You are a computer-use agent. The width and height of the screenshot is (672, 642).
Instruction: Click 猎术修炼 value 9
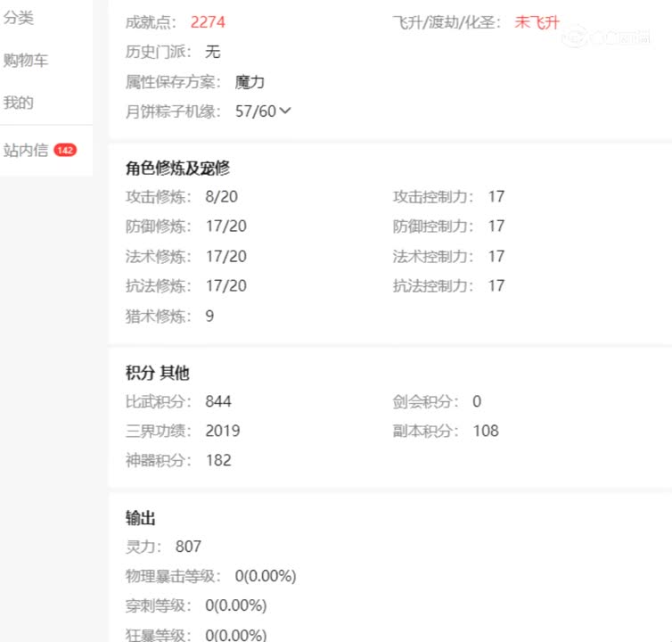[x=209, y=316]
